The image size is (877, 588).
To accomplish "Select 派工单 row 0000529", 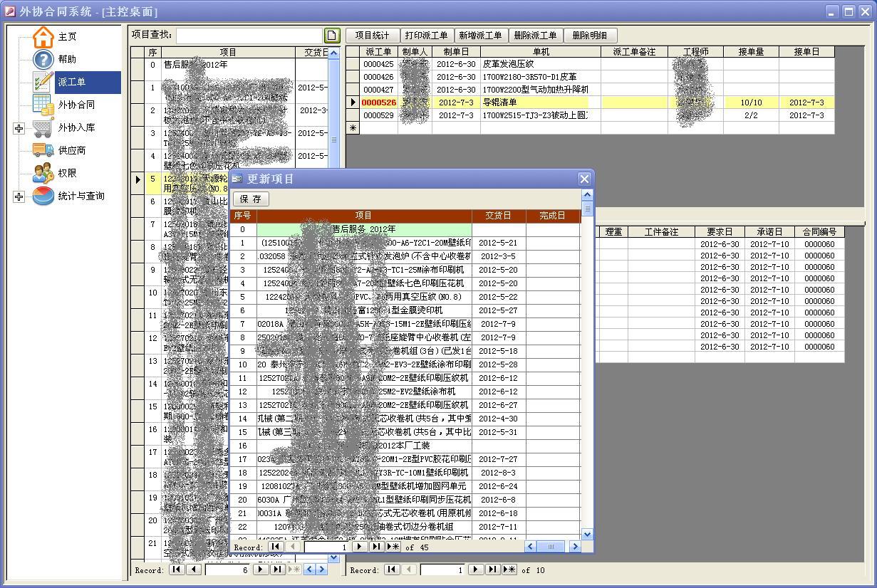I will pyautogui.click(x=378, y=115).
